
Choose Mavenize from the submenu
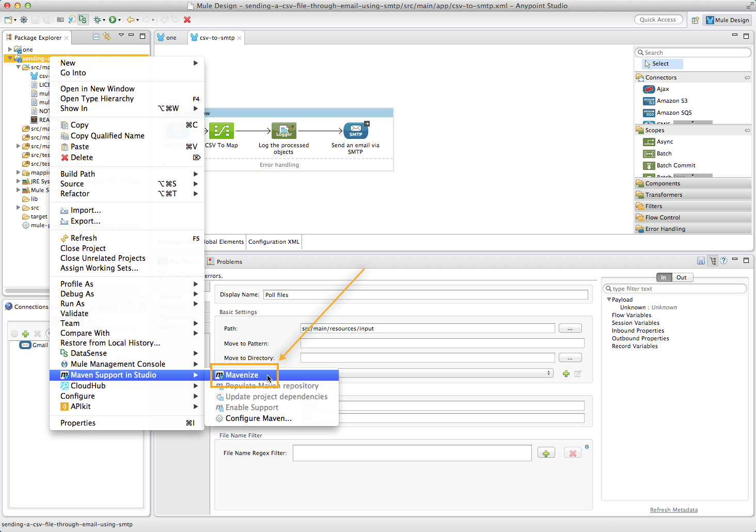242,375
